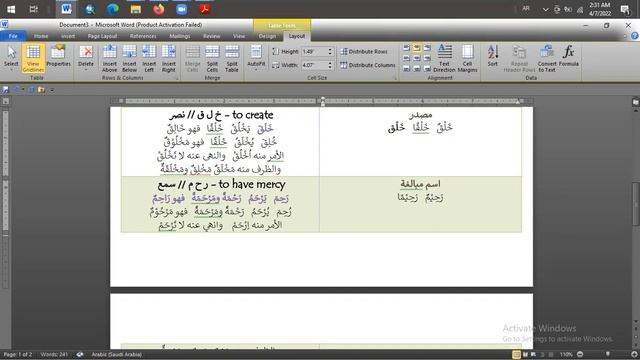This screenshot has width=640, height=360.
Task: Click Distribute Columns button
Action: point(368,65)
